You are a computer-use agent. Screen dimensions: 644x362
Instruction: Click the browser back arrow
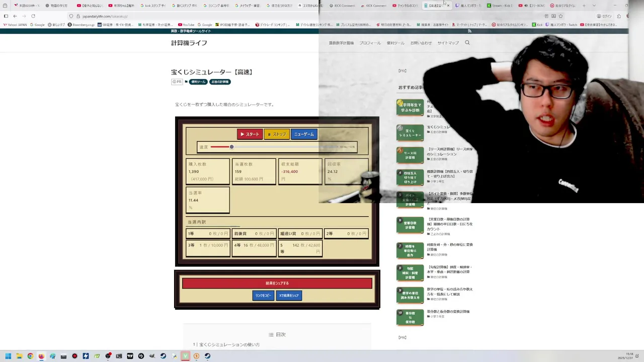click(x=15, y=16)
